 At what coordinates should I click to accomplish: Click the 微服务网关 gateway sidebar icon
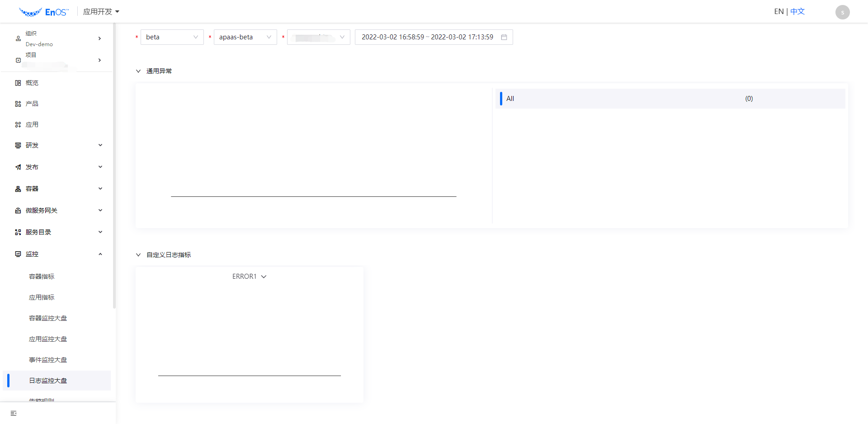click(x=18, y=210)
